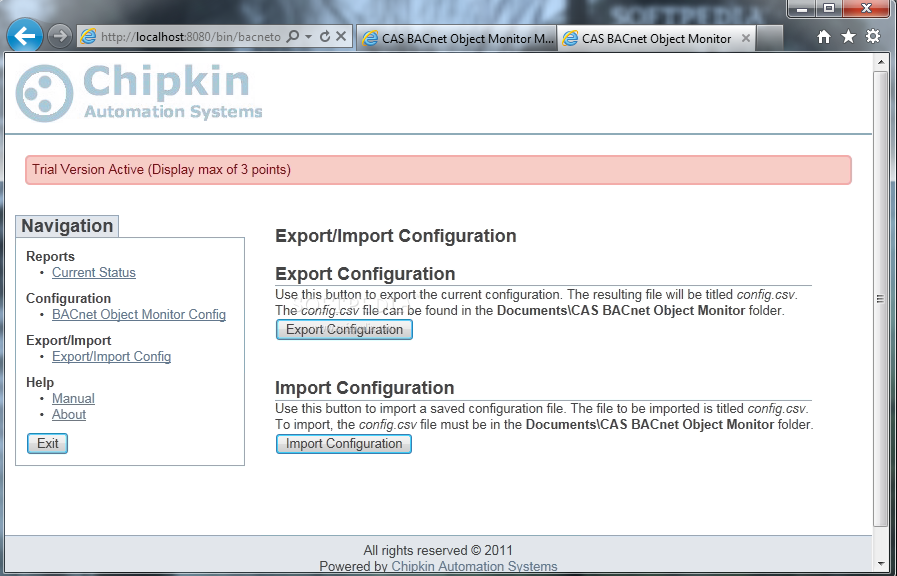
Task: Refresh the page with reload icon
Action: [324, 37]
